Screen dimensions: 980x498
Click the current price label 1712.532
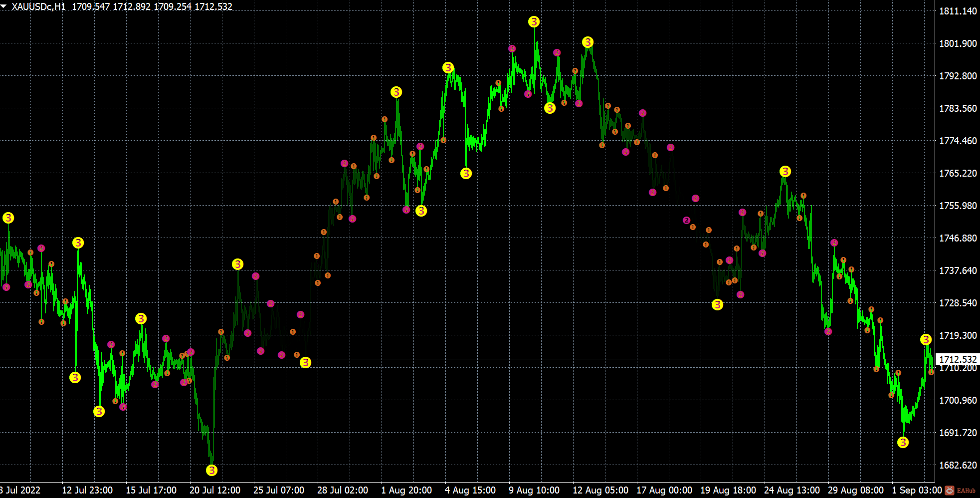(958, 359)
